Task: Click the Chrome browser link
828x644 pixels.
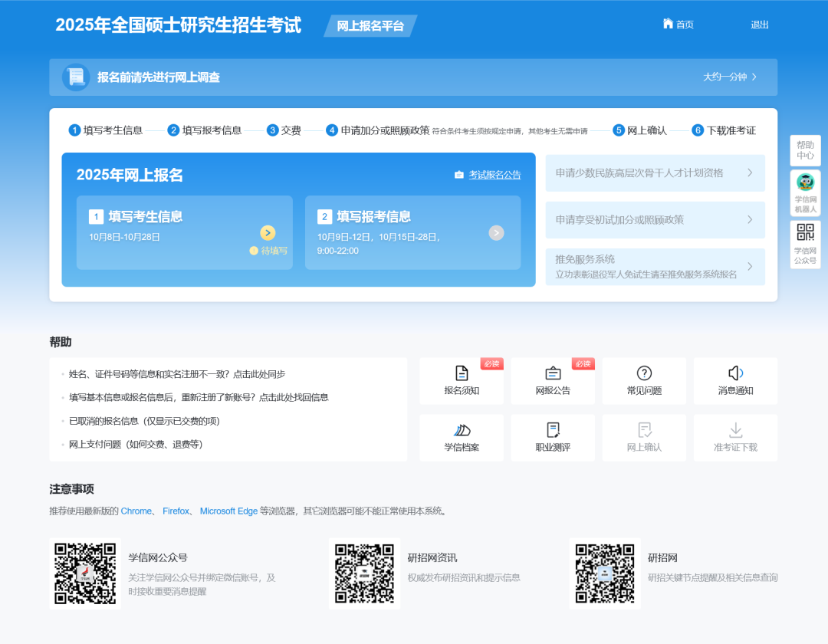Action: (x=136, y=511)
